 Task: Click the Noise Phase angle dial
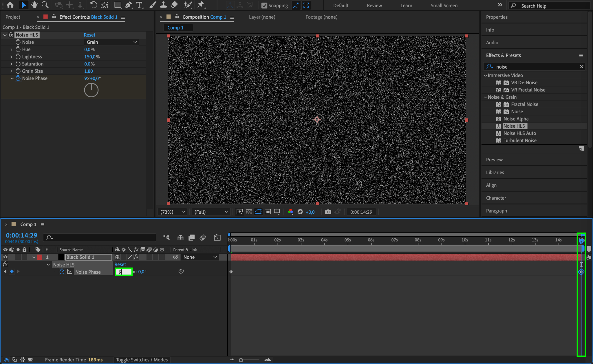[91, 90]
